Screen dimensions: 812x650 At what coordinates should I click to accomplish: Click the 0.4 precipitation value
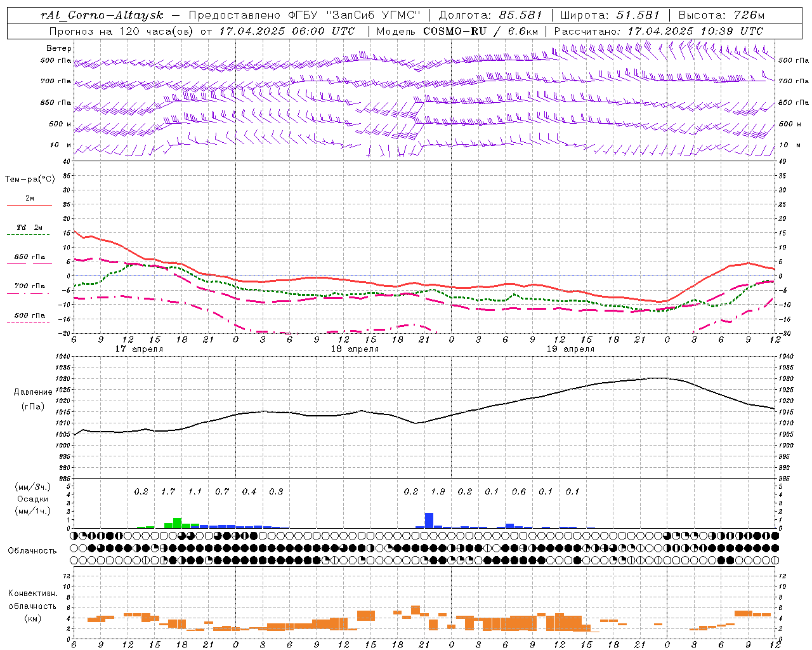coord(249,491)
